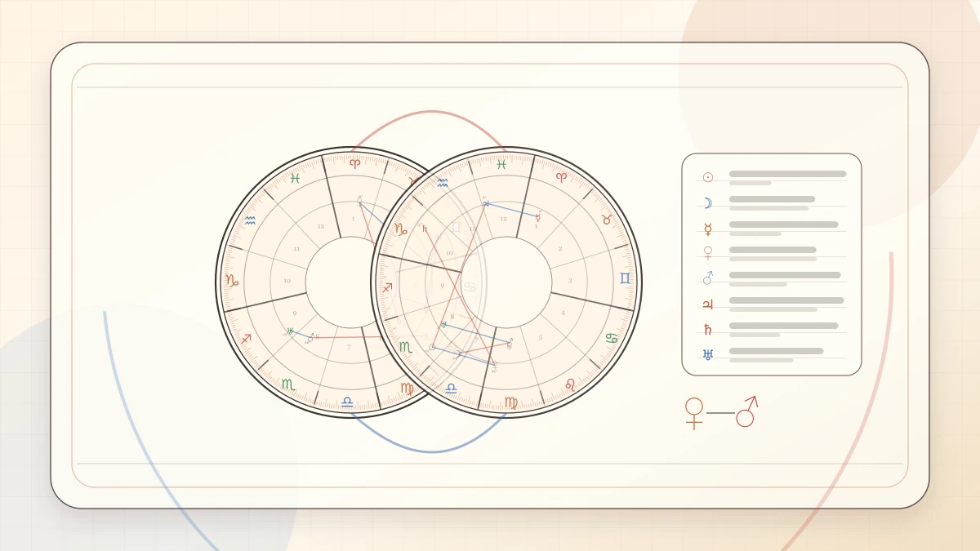This screenshot has width=980, height=551.
Task: Click the Uranus planet marker in the right wheel
Action: 443,325
